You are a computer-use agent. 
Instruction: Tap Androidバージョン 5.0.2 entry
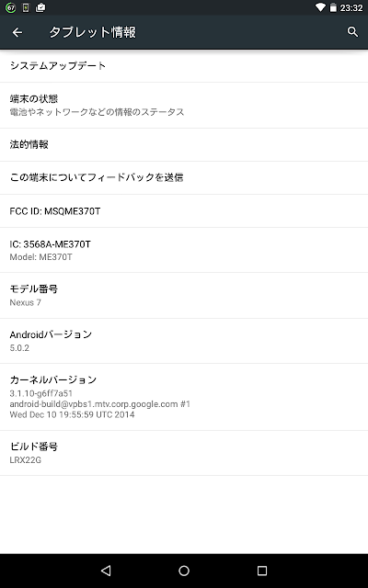click(184, 341)
